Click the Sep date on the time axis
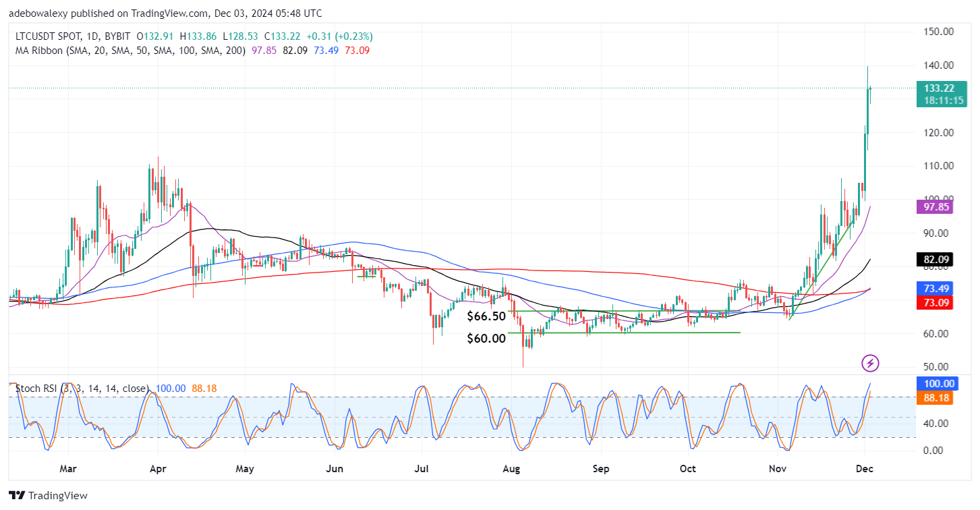The height and width of the screenshot is (510, 980). pos(601,468)
